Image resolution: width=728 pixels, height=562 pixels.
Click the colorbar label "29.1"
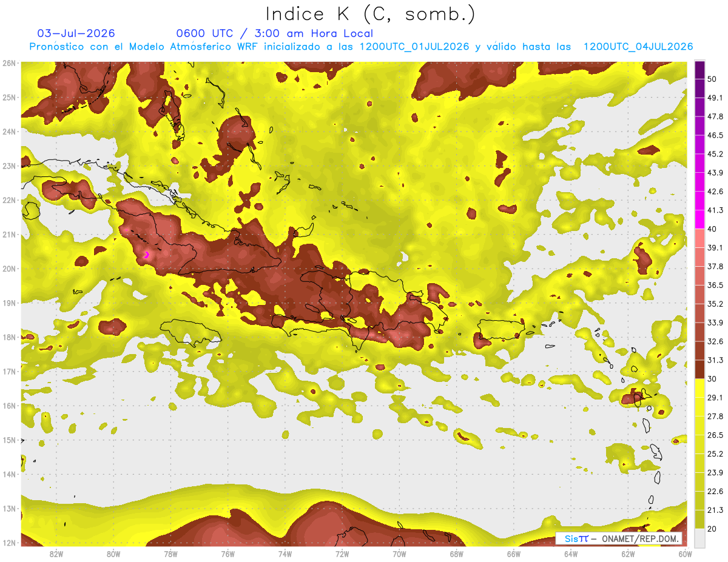[x=715, y=397]
